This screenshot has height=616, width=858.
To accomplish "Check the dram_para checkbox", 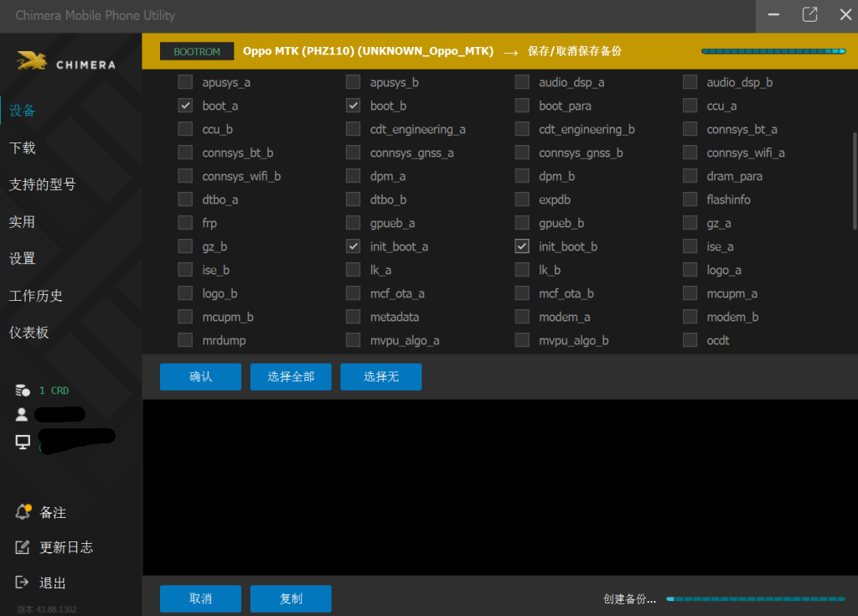I will 690,176.
